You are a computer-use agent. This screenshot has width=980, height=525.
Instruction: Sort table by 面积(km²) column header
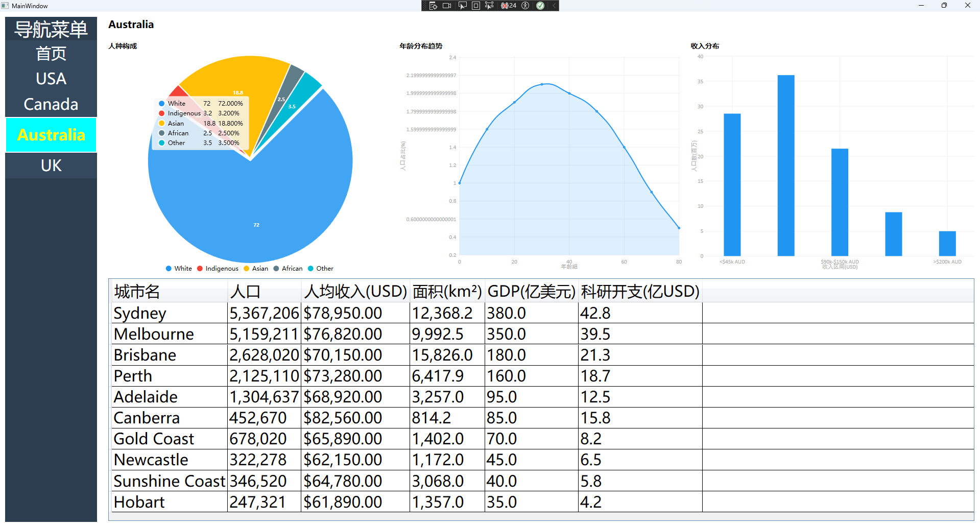pyautogui.click(x=447, y=291)
